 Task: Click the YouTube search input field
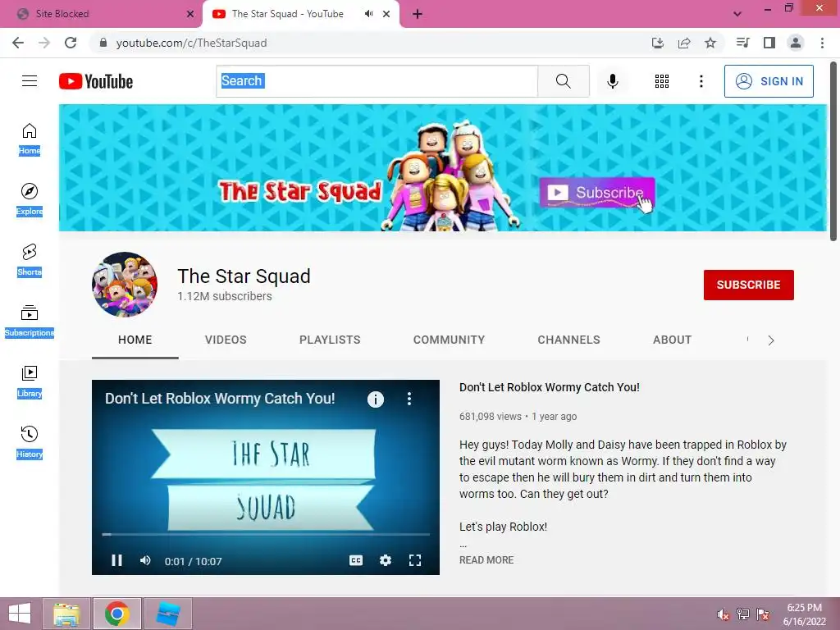377,81
